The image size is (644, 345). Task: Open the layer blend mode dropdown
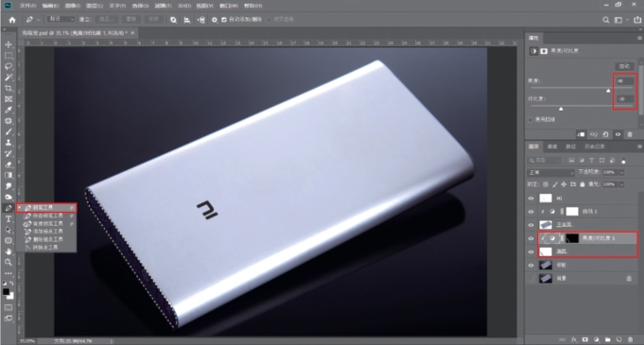click(550, 172)
